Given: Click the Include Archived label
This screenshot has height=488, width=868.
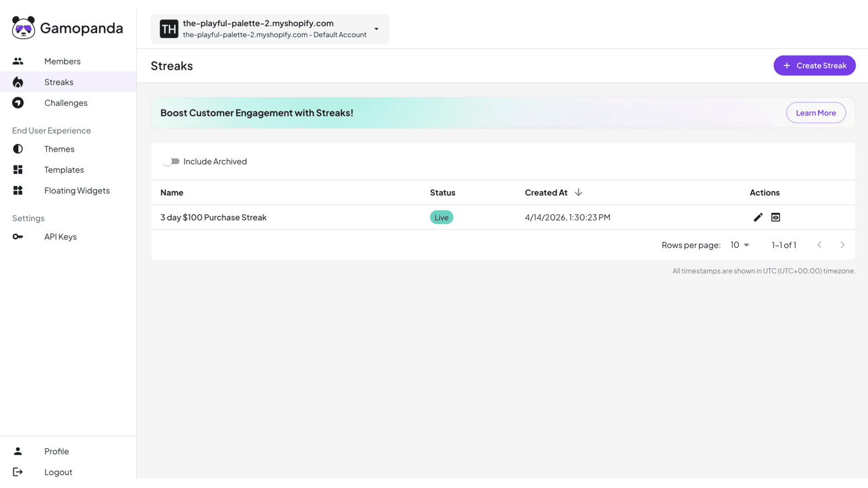Looking at the screenshot, I should click(215, 162).
